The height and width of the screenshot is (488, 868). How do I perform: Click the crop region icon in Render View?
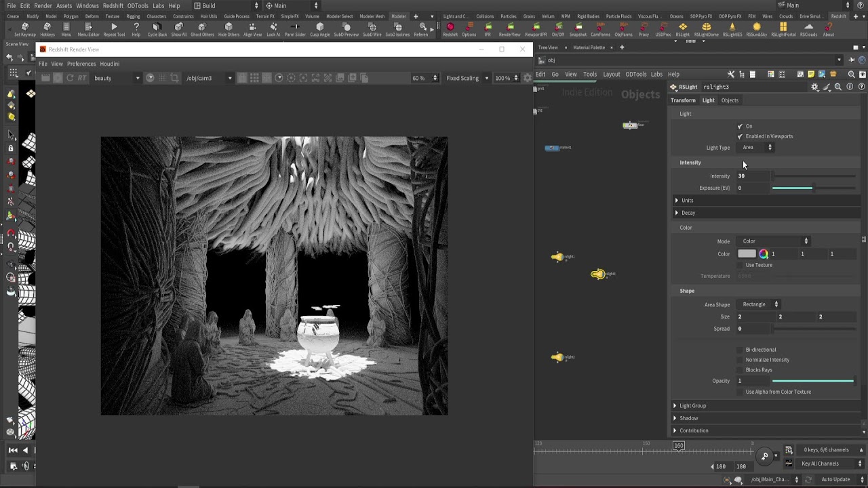click(x=174, y=78)
